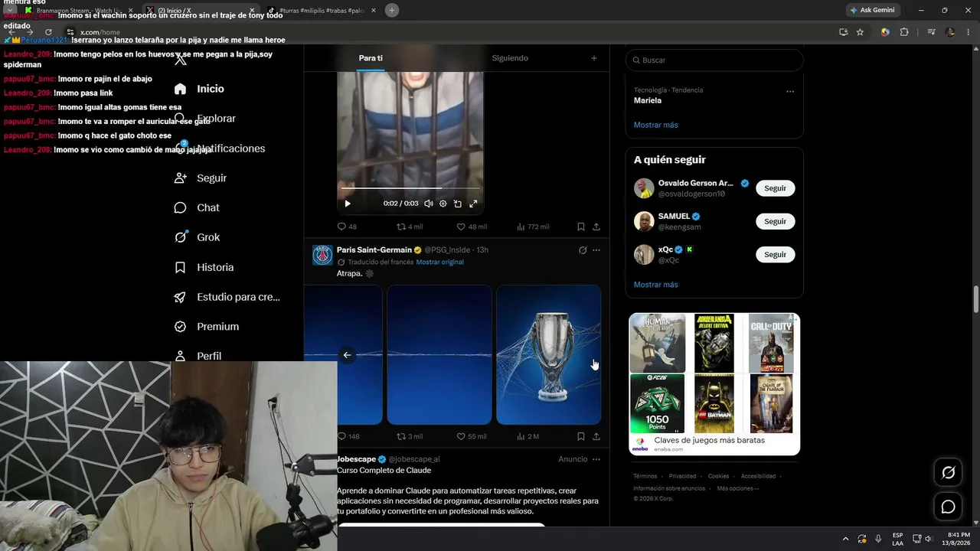Click Mostrar más under trends

656,125
